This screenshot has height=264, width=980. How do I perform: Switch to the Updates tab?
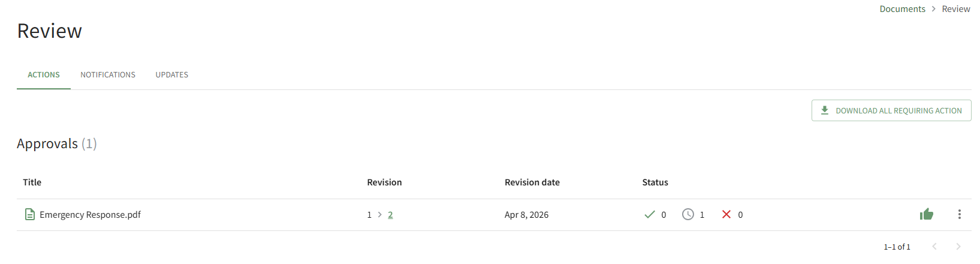pyautogui.click(x=172, y=75)
